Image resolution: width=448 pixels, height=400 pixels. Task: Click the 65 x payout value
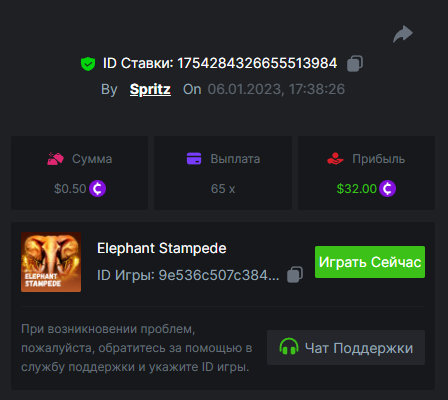click(223, 189)
